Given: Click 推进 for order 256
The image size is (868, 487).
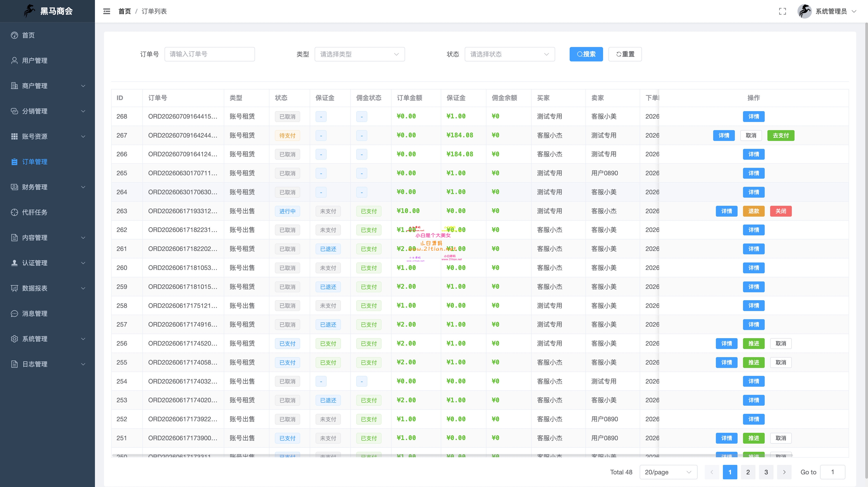Looking at the screenshot, I should 753,344.
